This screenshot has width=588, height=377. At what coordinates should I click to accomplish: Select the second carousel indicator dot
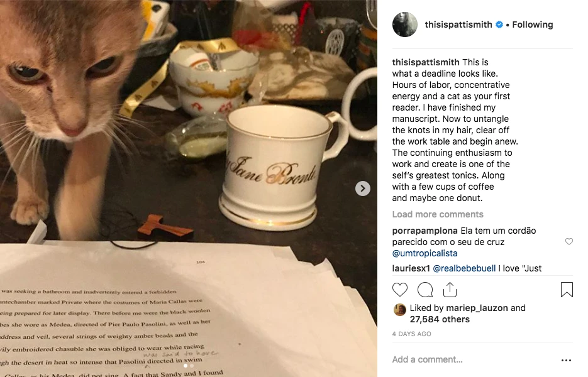(192, 366)
